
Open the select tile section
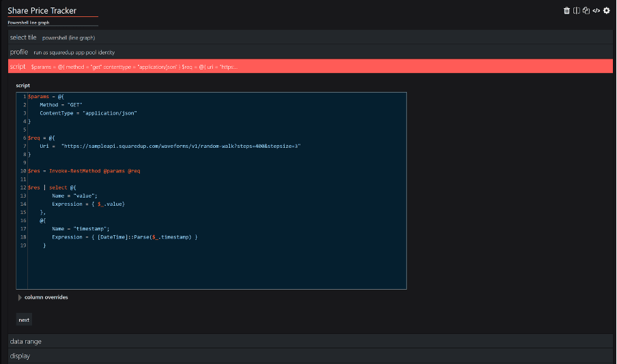pos(310,37)
